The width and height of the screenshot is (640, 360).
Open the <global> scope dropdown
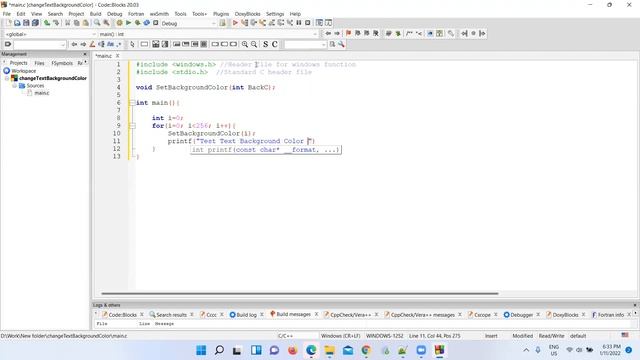(x=50, y=34)
